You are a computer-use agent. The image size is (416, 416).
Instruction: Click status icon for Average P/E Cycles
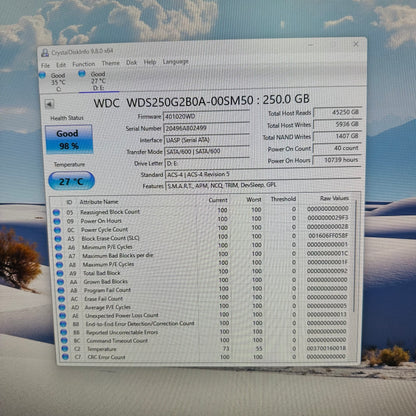(x=62, y=307)
